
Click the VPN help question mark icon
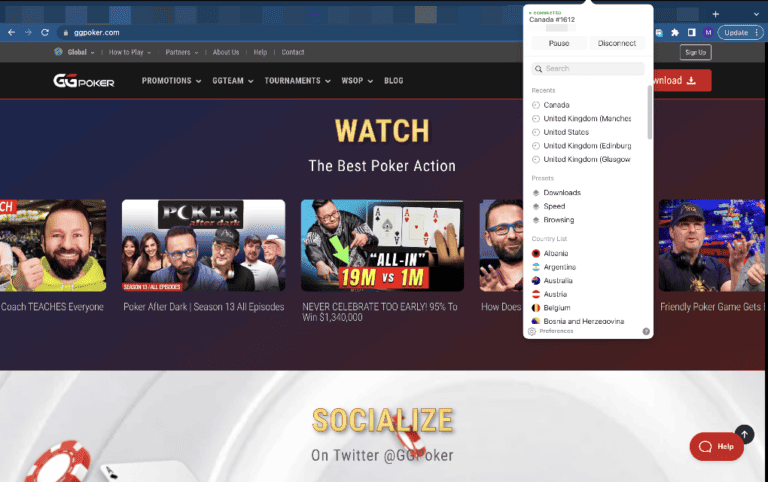point(646,331)
